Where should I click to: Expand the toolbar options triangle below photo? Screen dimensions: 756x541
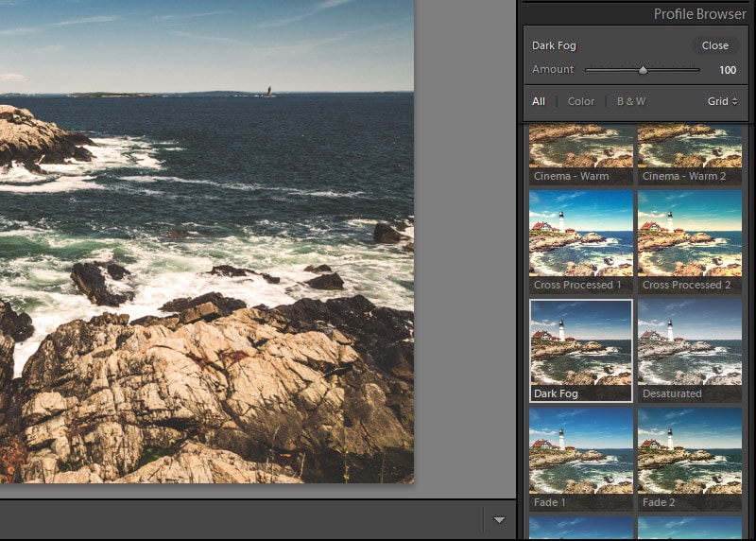pos(500,520)
